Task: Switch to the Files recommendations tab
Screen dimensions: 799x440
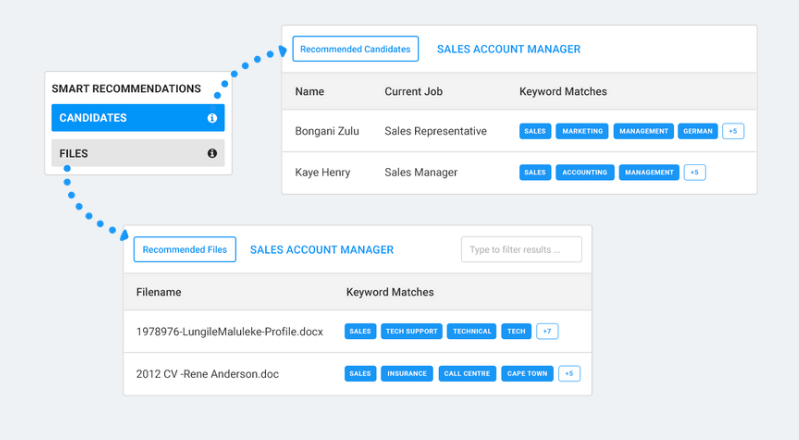Action: pos(130,153)
